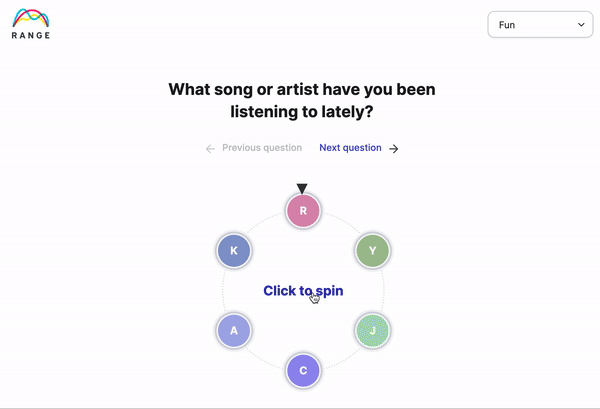Click the word spin in center
The width and height of the screenshot is (600, 409).
[329, 291]
